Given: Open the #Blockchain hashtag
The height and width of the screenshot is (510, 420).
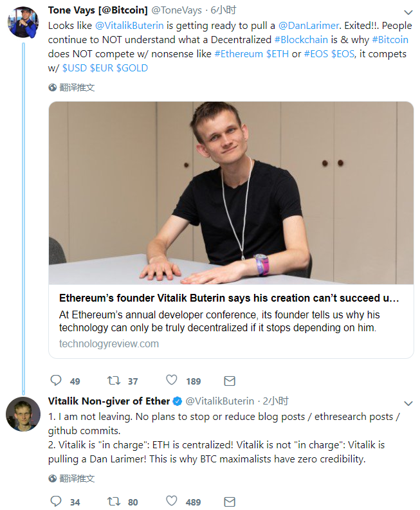Looking at the screenshot, I should click(301, 40).
